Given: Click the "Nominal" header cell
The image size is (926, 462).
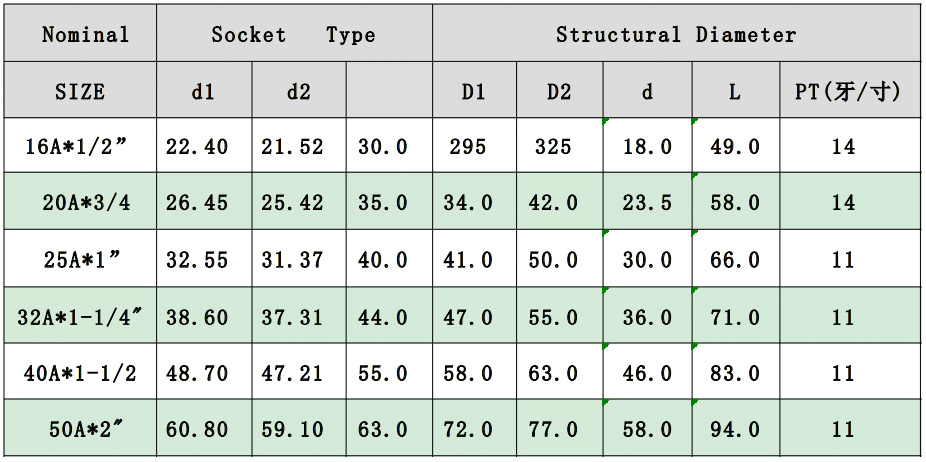Looking at the screenshot, I should pos(85,35).
